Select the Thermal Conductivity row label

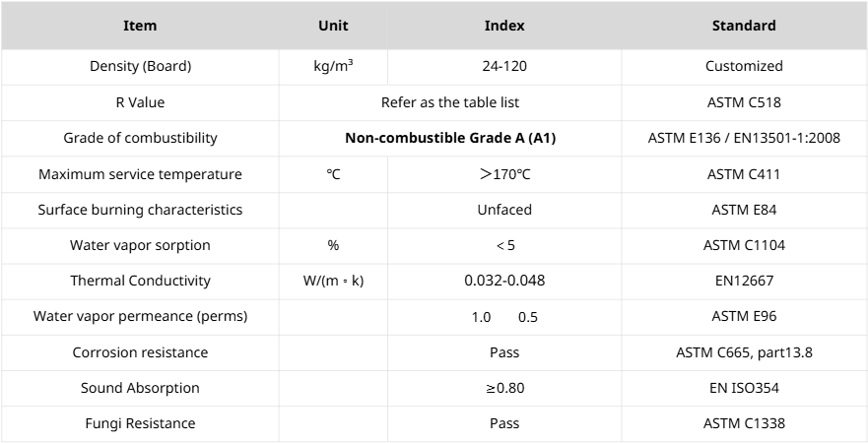[140, 281]
